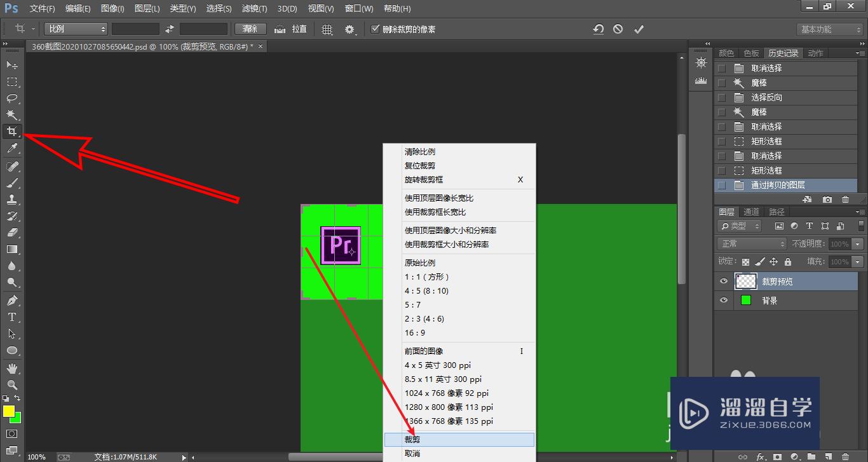Select the Zoom tool
This screenshot has width=868, height=462.
[12, 384]
